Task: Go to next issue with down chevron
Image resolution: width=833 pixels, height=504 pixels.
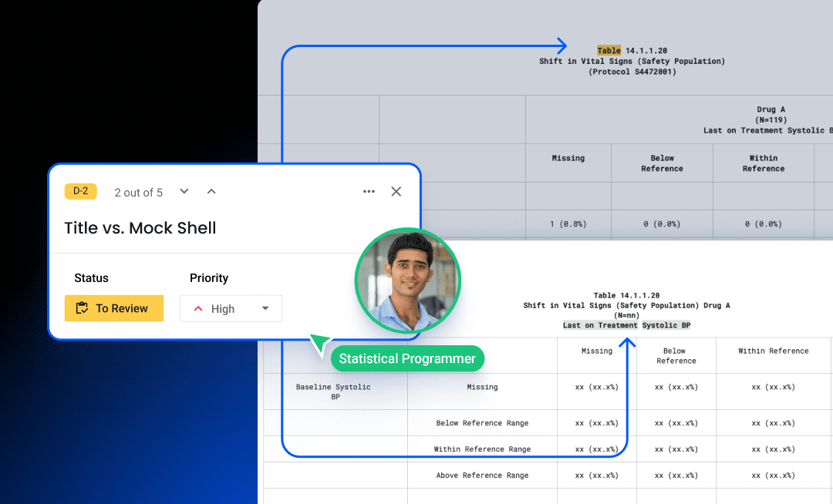Action: pos(184,192)
